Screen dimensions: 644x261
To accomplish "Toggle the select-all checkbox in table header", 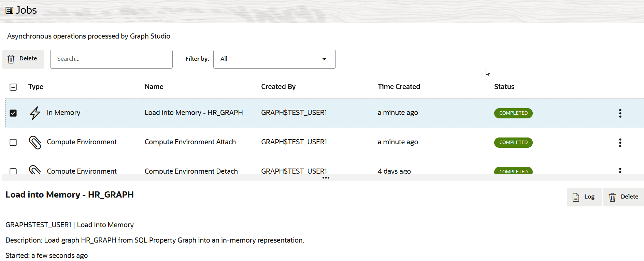I will click(x=13, y=87).
